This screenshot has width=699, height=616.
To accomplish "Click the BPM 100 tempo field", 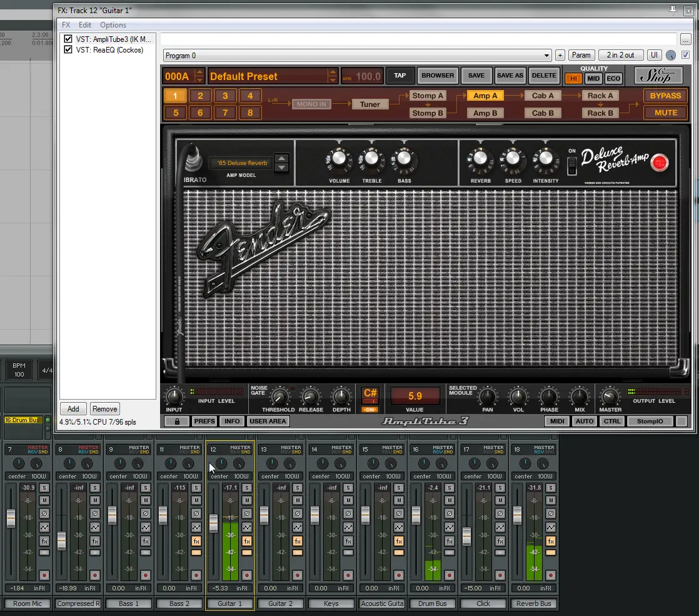I will pos(19,370).
